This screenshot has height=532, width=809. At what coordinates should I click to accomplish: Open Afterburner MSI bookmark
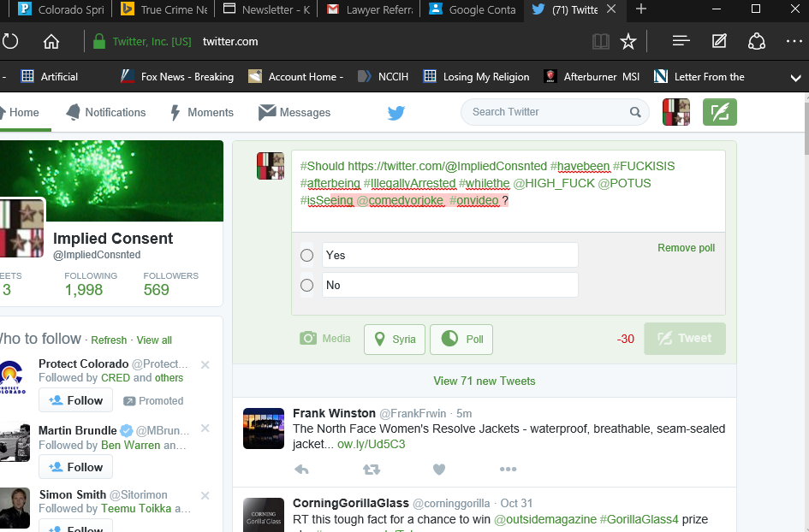592,77
